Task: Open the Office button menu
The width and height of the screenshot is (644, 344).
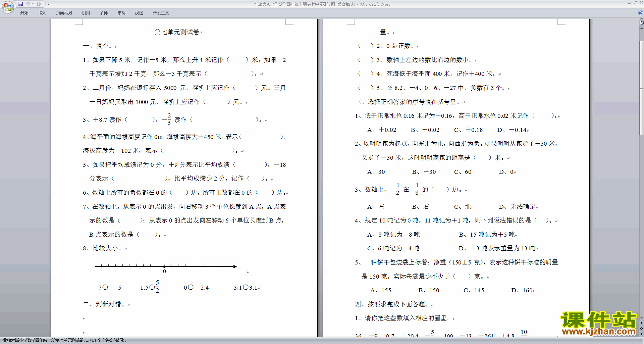Action: 7,7
